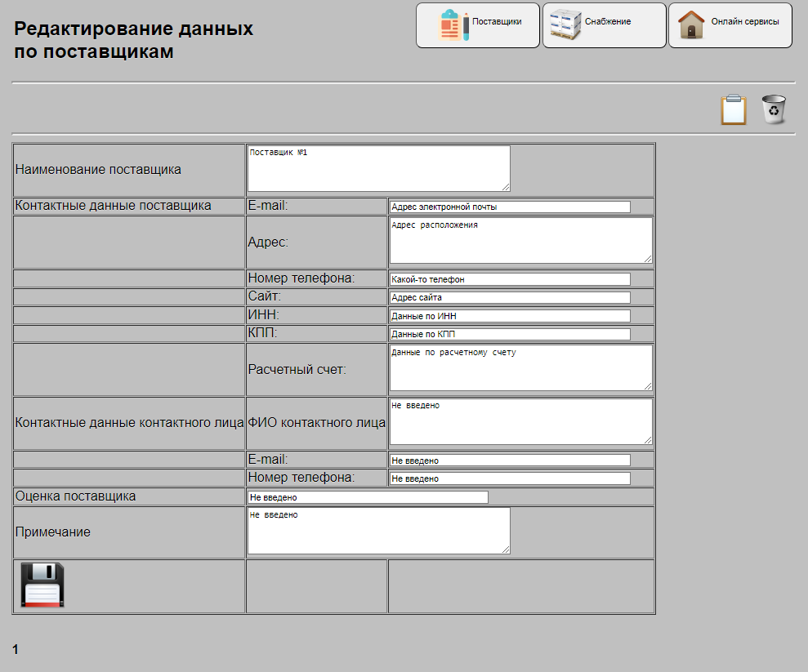
Task: Click the house icon in Онлайн сервисы button
Action: point(691,24)
